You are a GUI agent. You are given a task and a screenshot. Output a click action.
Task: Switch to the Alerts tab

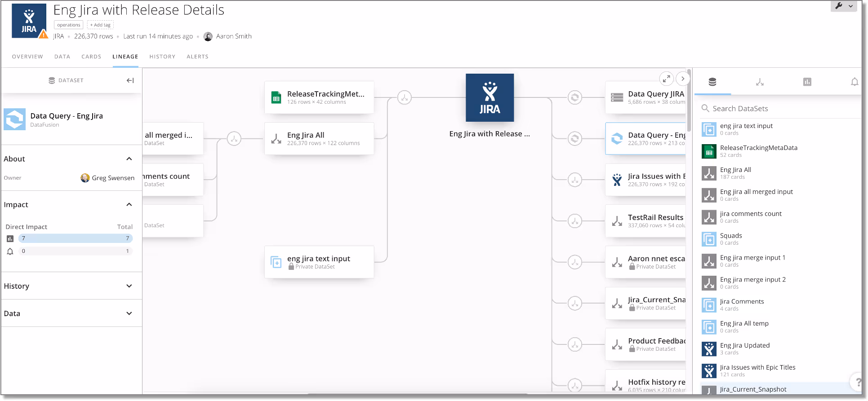(x=197, y=57)
